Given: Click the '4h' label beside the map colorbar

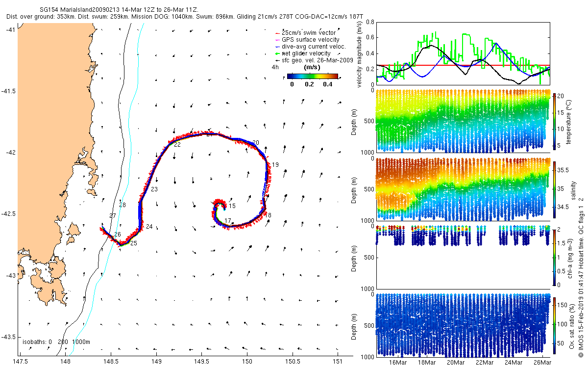Looking at the screenshot, I should coord(275,67).
